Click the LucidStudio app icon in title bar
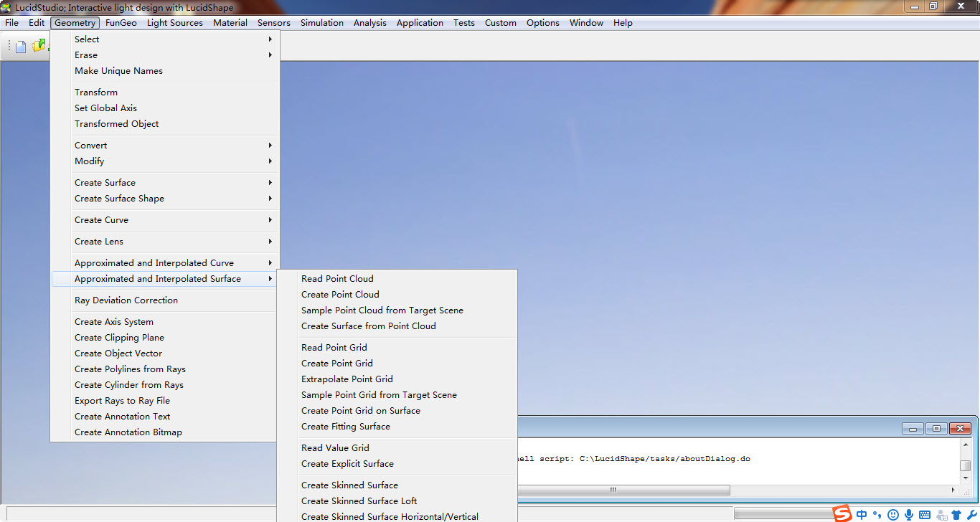Viewport: 980px width, 522px height. click(x=6, y=7)
